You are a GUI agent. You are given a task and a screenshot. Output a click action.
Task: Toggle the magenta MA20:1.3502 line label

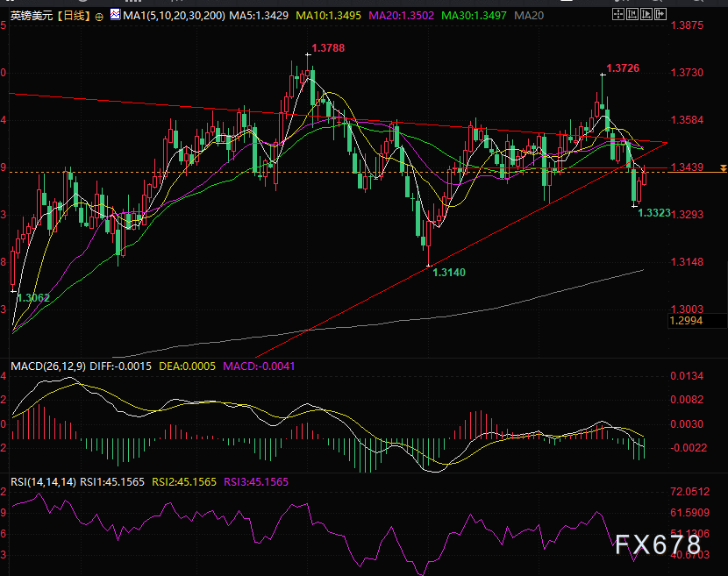[x=402, y=17]
